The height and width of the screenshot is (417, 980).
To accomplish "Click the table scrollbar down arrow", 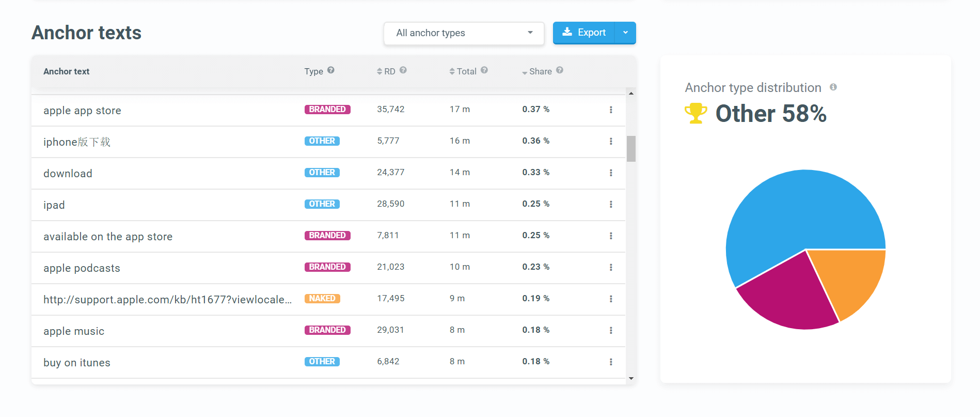I will pyautogui.click(x=631, y=378).
